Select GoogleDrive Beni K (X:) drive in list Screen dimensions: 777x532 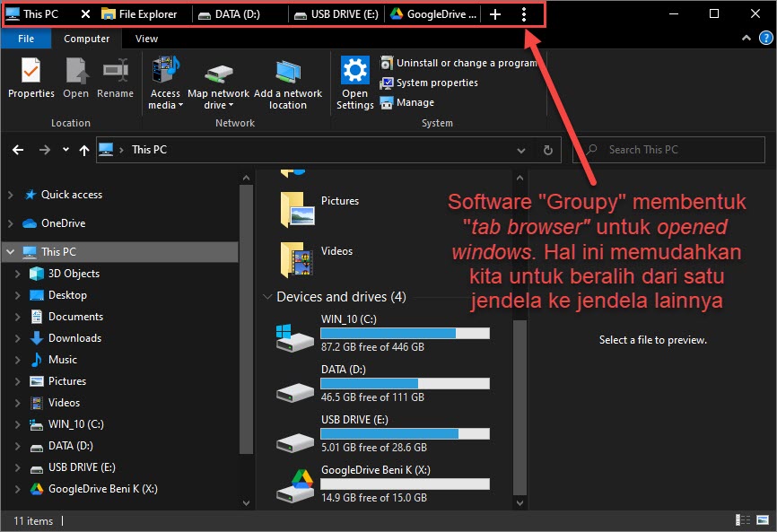point(382,484)
